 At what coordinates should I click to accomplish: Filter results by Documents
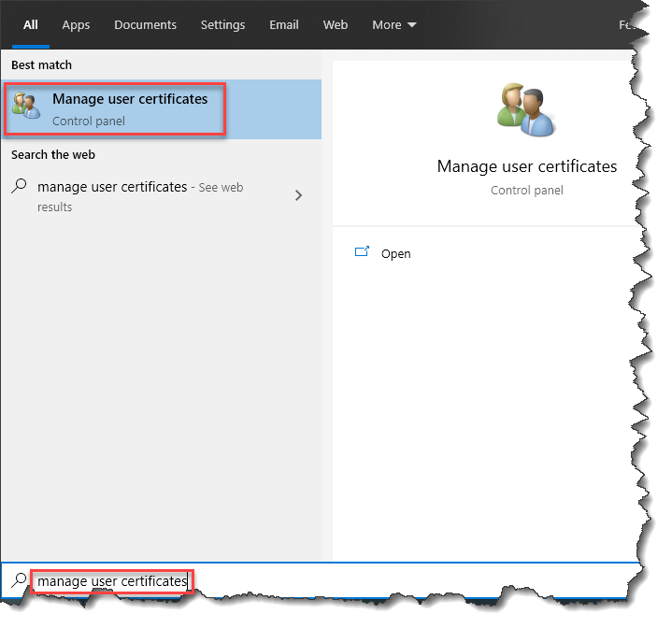pyautogui.click(x=144, y=25)
